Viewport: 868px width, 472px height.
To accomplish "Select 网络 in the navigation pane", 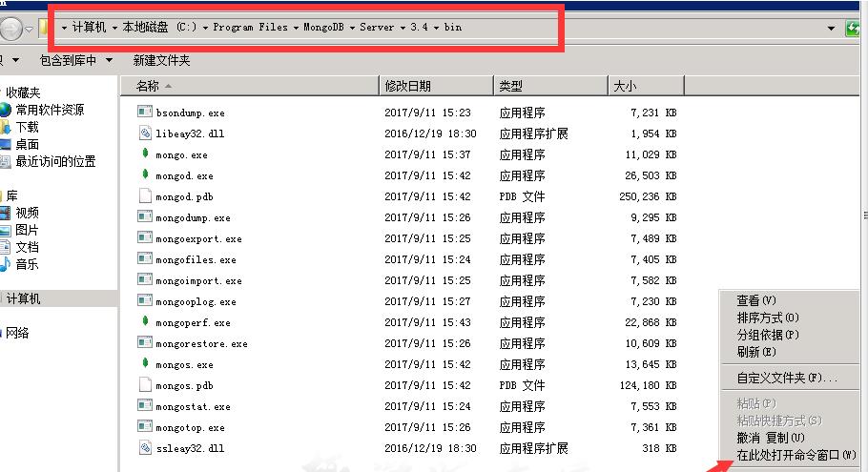I will pos(17,333).
